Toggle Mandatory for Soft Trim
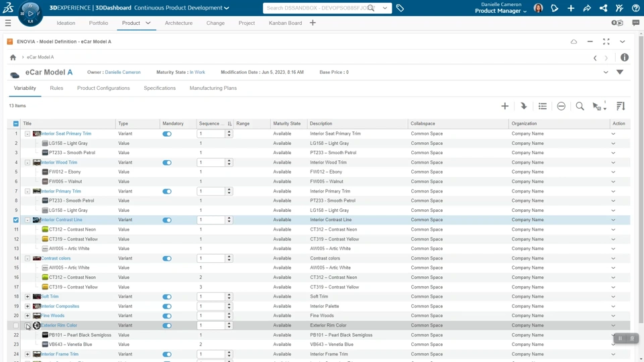Image resolution: width=644 pixels, height=362 pixels. [167, 297]
